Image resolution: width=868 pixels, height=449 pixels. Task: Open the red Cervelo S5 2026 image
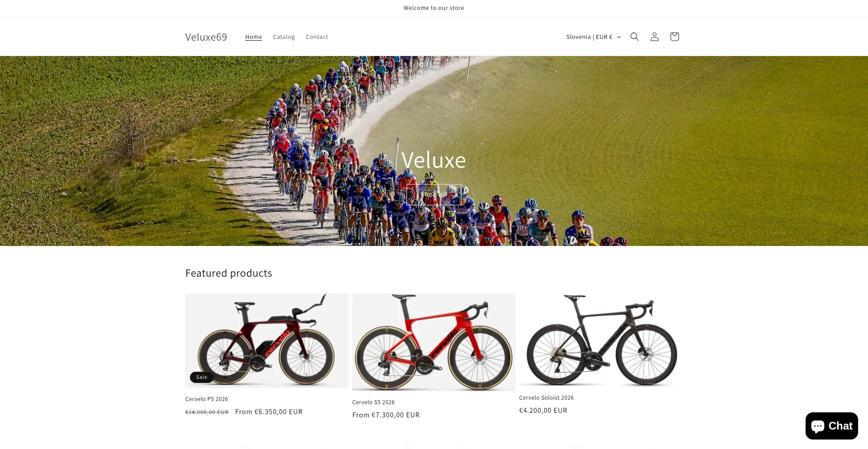[x=434, y=342]
